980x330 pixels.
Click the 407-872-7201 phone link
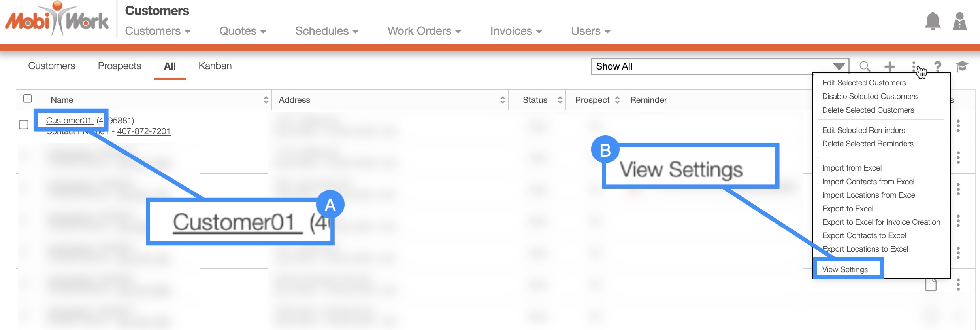pyautogui.click(x=144, y=131)
